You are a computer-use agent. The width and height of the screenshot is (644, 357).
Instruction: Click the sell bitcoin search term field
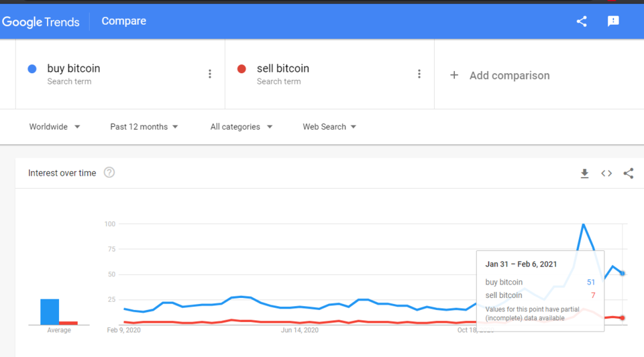coord(330,74)
